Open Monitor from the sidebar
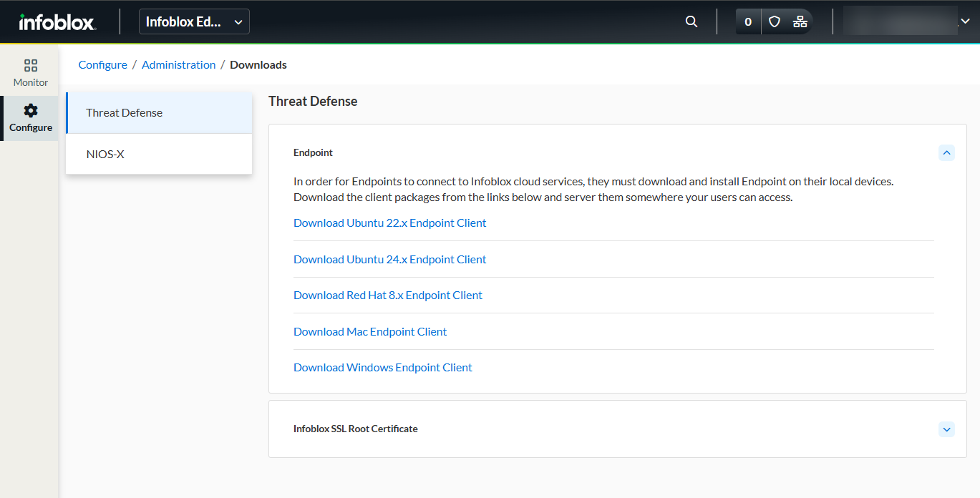980x498 pixels. (31, 73)
